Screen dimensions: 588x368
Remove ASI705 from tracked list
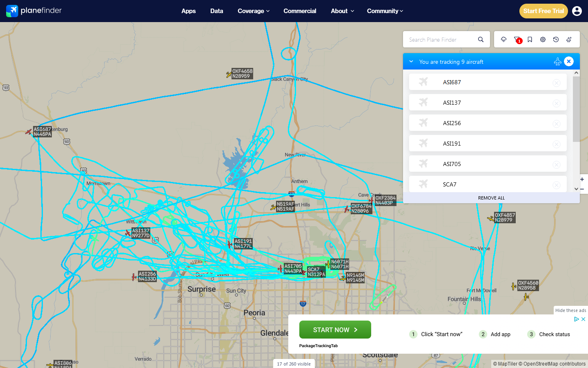557,164
